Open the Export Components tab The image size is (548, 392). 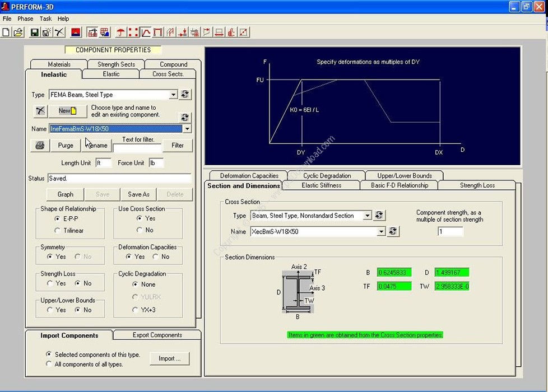(x=157, y=335)
